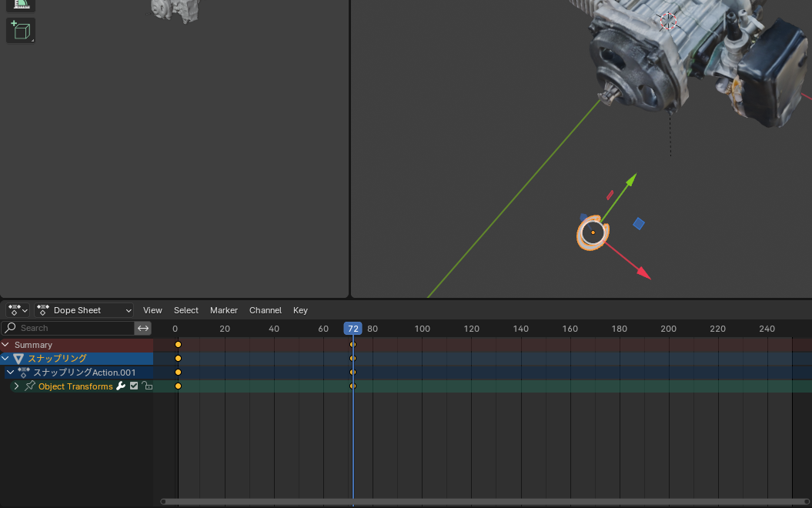Click the pin icon beside Object Transforms

pyautogui.click(x=30, y=386)
